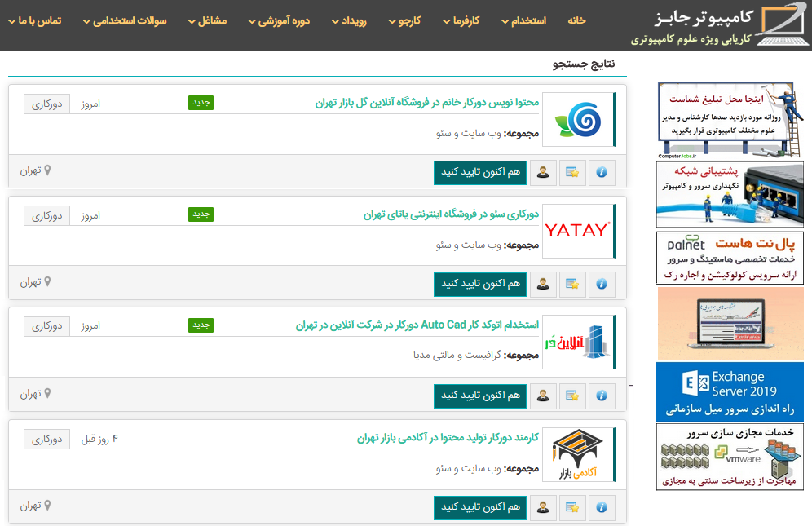Screen dimensions: 812x526
Task: Click وب سایت و سئو on Gol Bazaar job
Action: [468, 133]
